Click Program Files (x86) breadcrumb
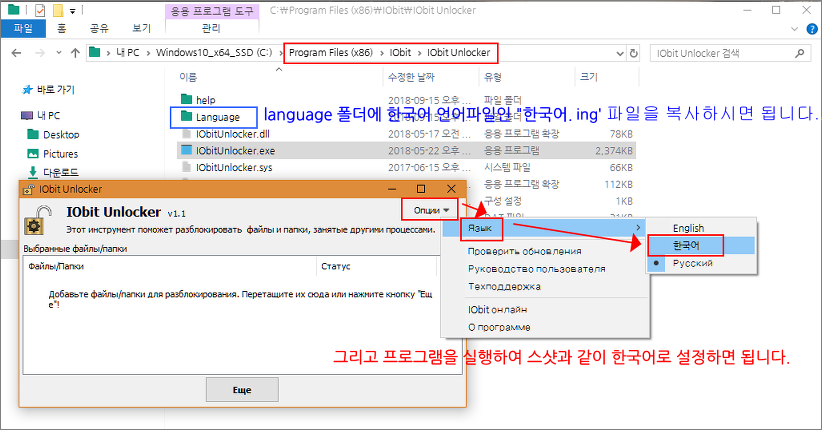The height and width of the screenshot is (430, 822). coord(331,53)
